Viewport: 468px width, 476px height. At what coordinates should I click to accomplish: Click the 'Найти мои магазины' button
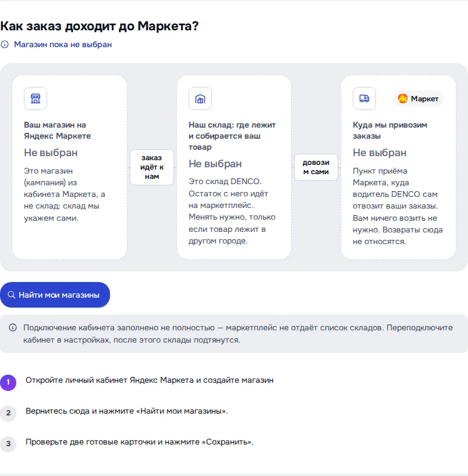click(55, 295)
